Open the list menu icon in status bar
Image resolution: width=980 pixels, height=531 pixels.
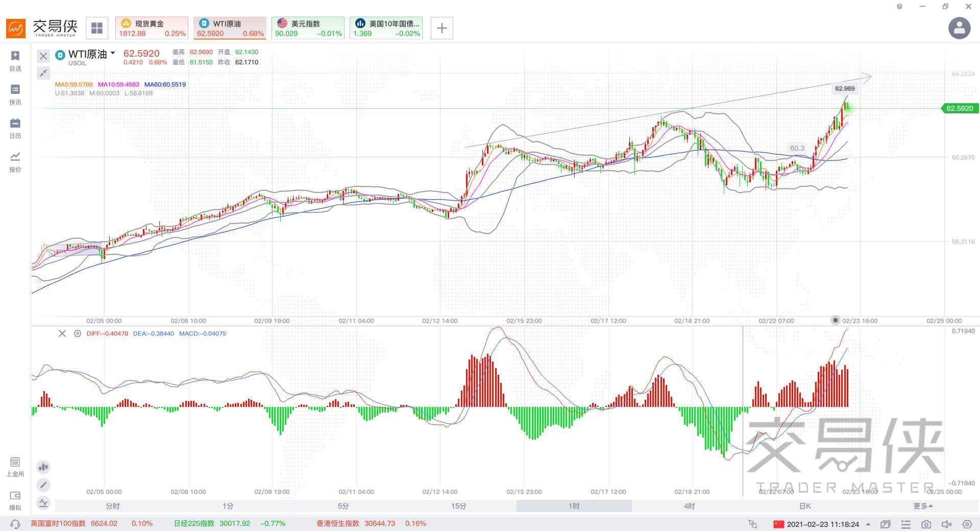[x=906, y=524]
